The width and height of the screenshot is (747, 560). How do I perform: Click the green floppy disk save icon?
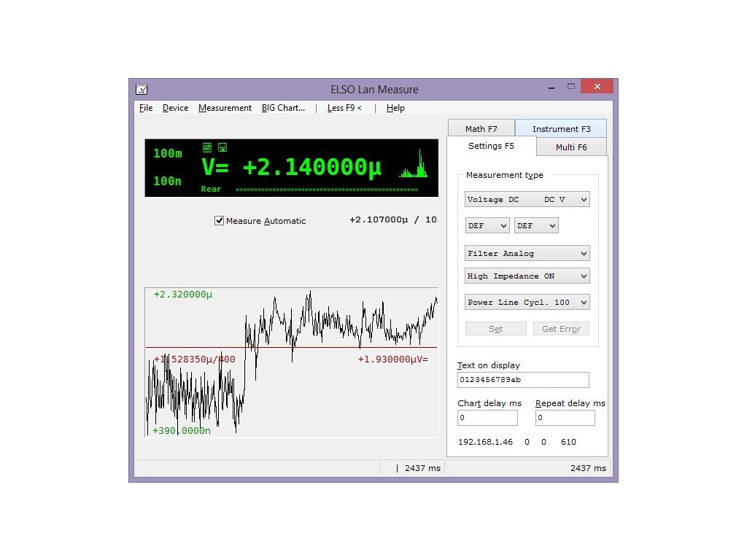pos(222,147)
